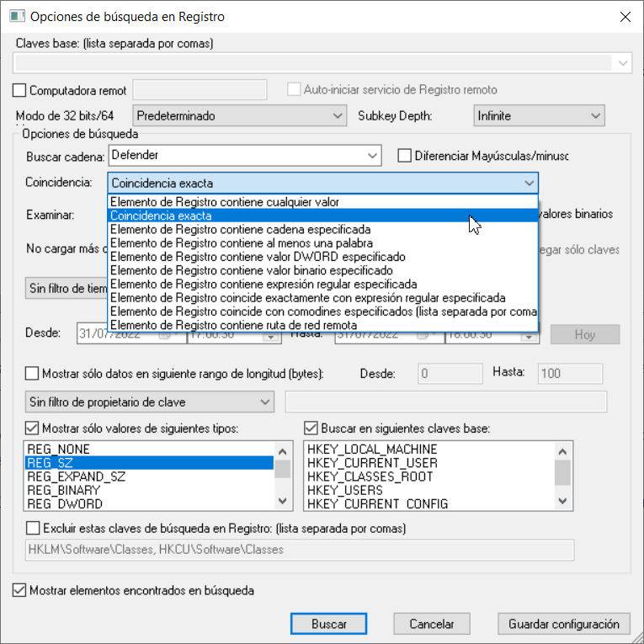644x644 pixels.
Task: Click the Buscar cadena text field
Action: [236, 156]
